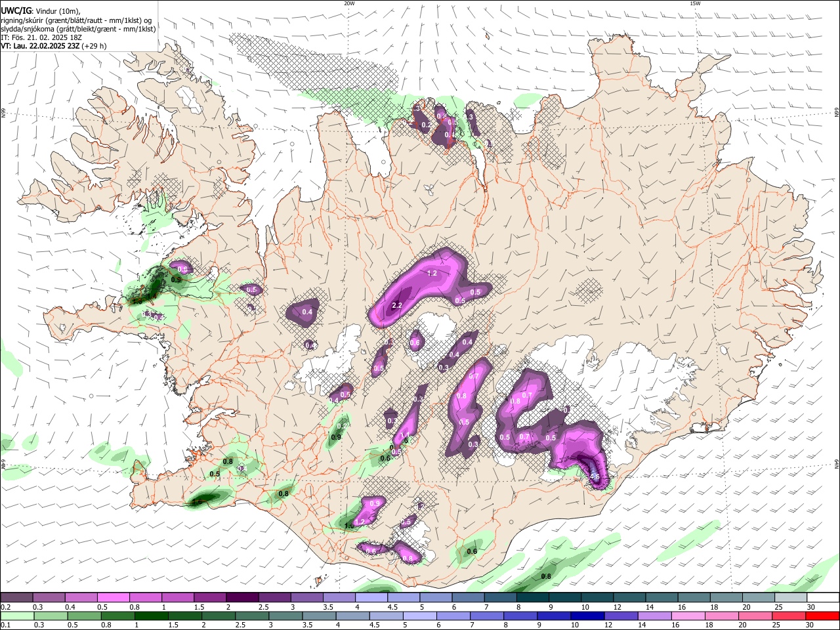
Task: Click the '0.2' label on the snow scale
Action: click(x=5, y=607)
